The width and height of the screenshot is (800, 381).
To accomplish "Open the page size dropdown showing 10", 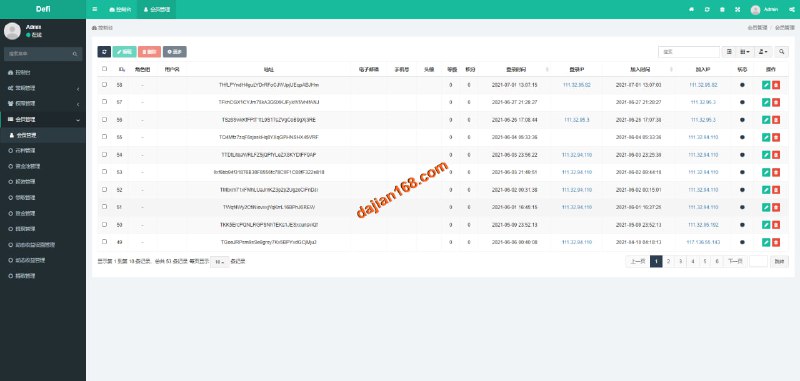I will (x=219, y=262).
